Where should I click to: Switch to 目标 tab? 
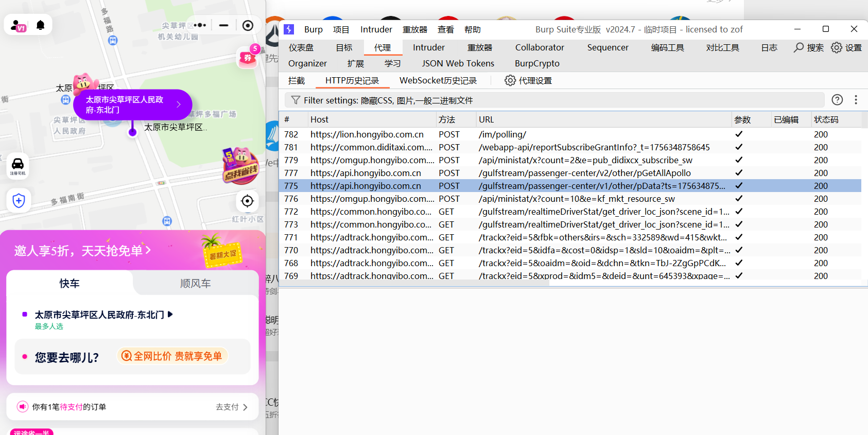344,47
